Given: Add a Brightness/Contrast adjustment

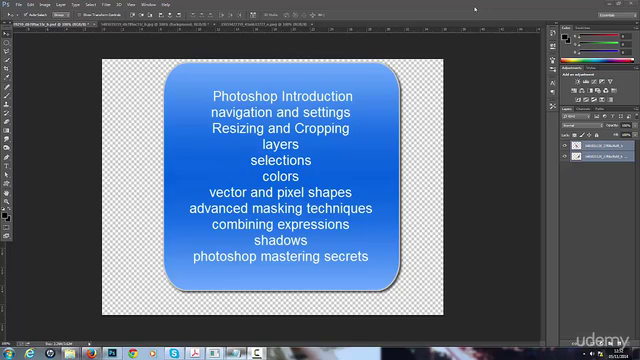Looking at the screenshot, I should (x=578, y=82).
